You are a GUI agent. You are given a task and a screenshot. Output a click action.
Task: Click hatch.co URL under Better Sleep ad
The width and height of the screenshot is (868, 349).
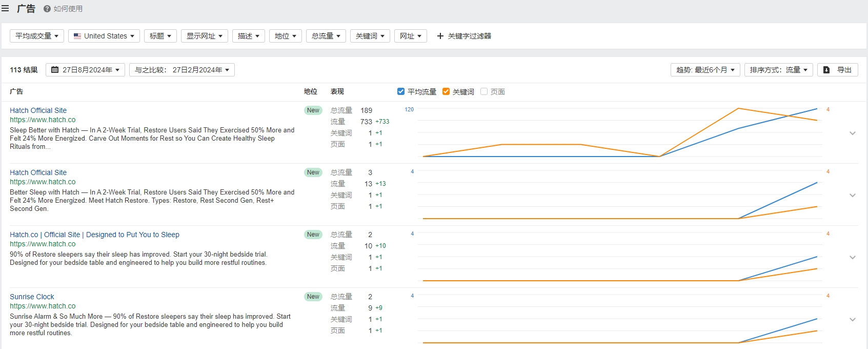pyautogui.click(x=43, y=182)
